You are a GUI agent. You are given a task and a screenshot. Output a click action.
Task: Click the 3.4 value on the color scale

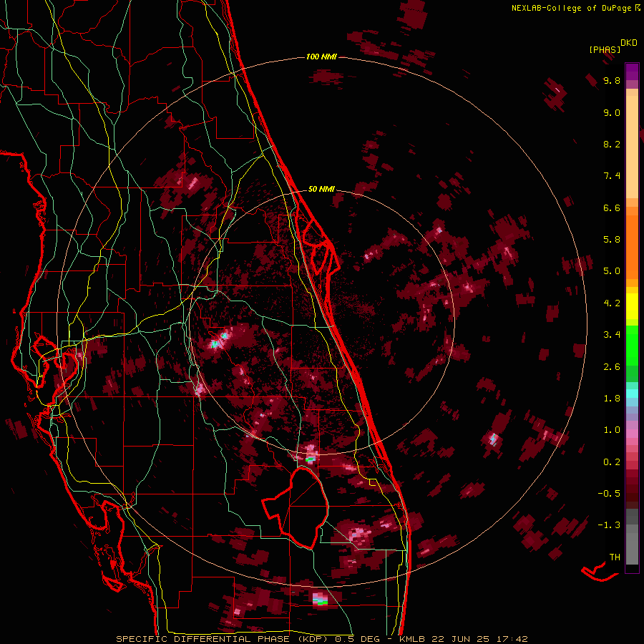click(612, 335)
